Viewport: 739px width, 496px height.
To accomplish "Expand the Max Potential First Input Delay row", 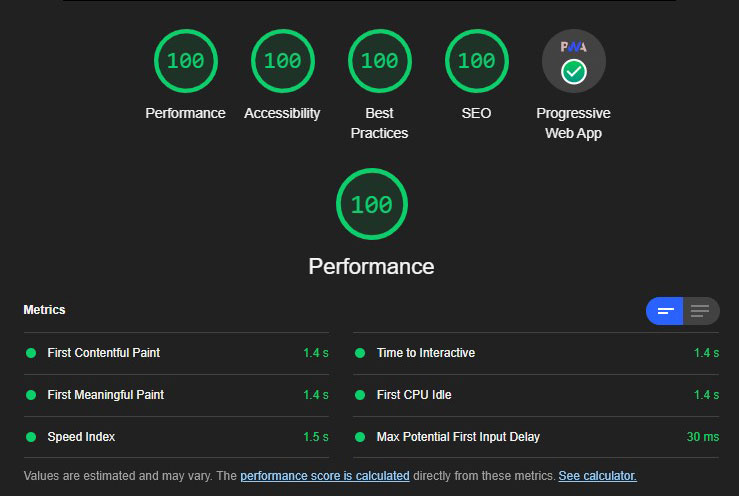I will (458, 437).
